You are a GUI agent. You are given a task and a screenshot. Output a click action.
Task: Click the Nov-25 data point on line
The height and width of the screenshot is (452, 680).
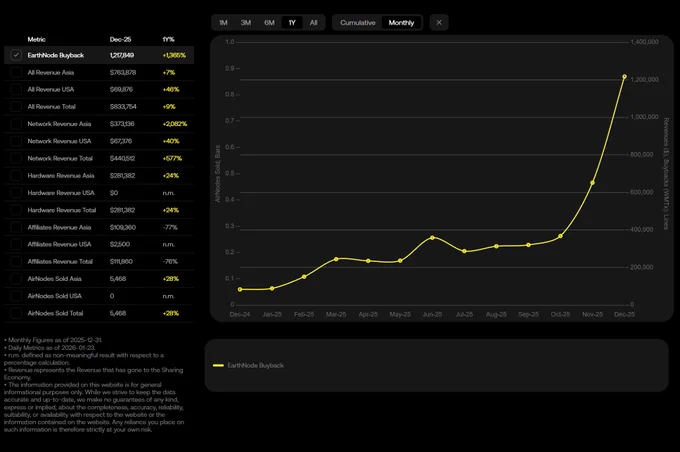point(592,183)
